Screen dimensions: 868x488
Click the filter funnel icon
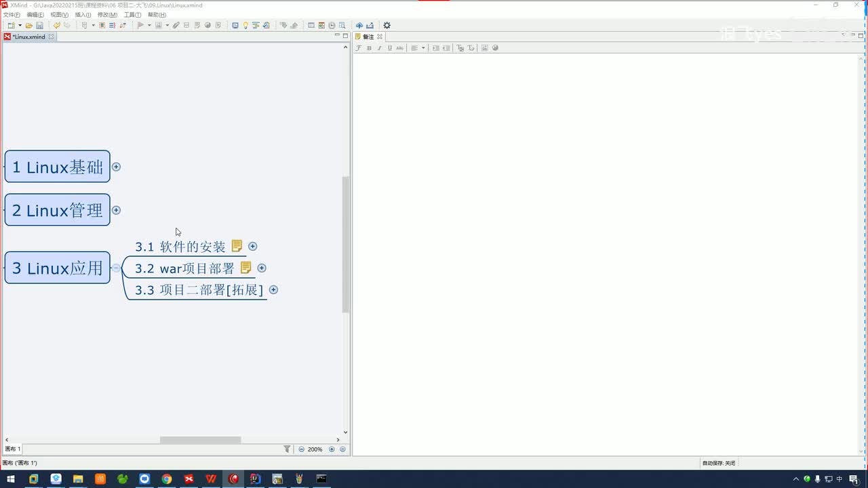pyautogui.click(x=287, y=449)
